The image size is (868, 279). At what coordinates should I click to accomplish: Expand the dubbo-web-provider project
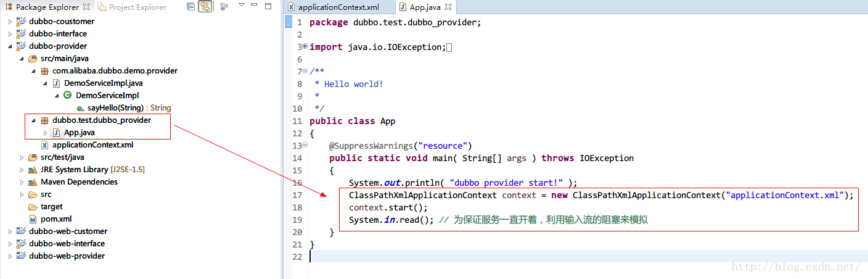click(x=10, y=256)
